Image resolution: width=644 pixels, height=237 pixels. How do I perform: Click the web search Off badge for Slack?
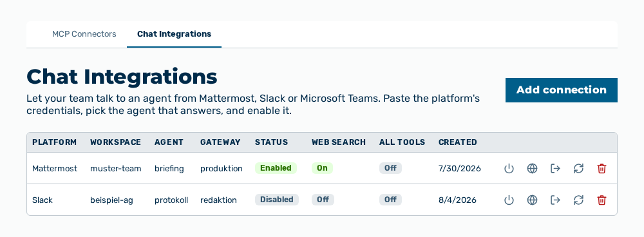(x=323, y=200)
